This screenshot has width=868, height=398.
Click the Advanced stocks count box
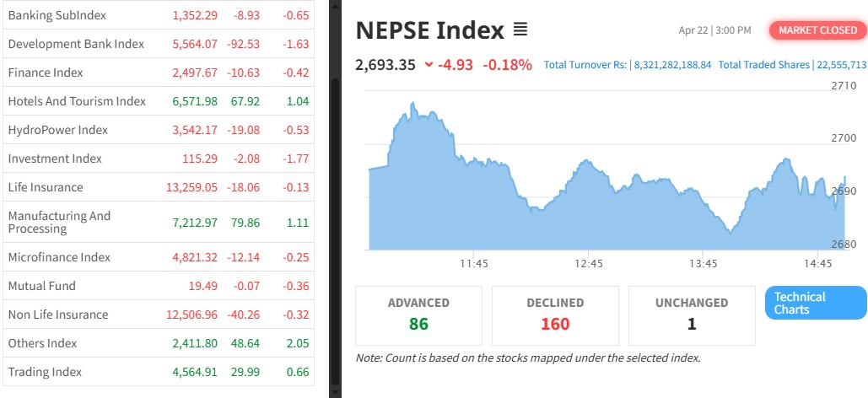click(x=418, y=315)
